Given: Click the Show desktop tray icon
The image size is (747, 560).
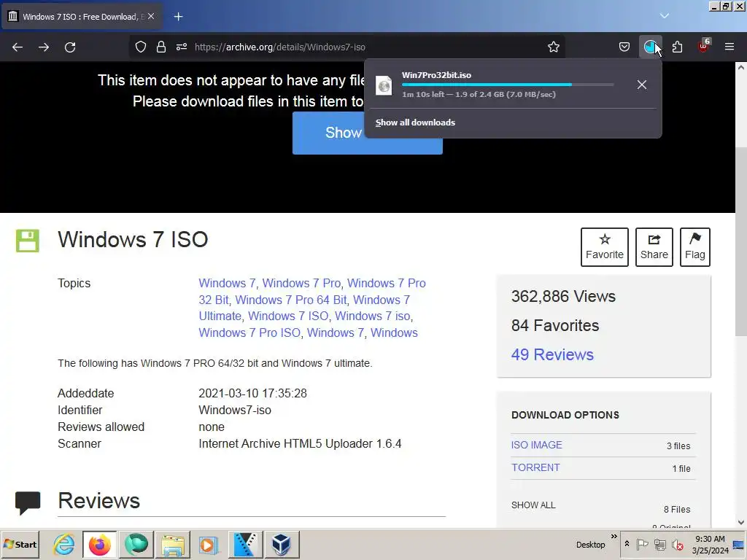Looking at the screenshot, I should (x=739, y=544).
